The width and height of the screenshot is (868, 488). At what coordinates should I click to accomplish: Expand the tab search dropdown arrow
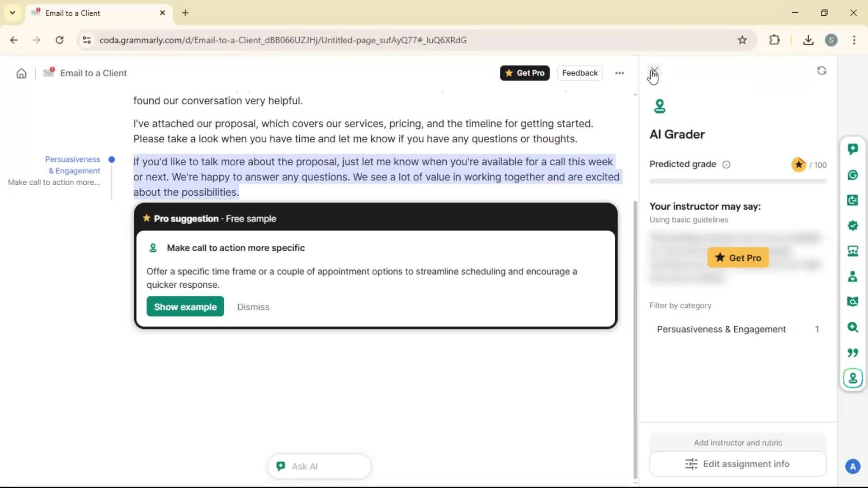point(12,13)
